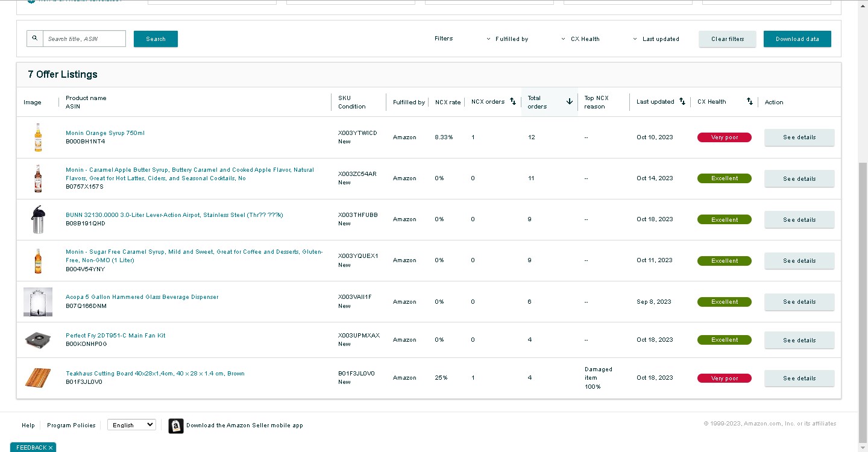Open the Teakhaus Cutting Board link
Screen dimensions: 868x452
click(155, 374)
